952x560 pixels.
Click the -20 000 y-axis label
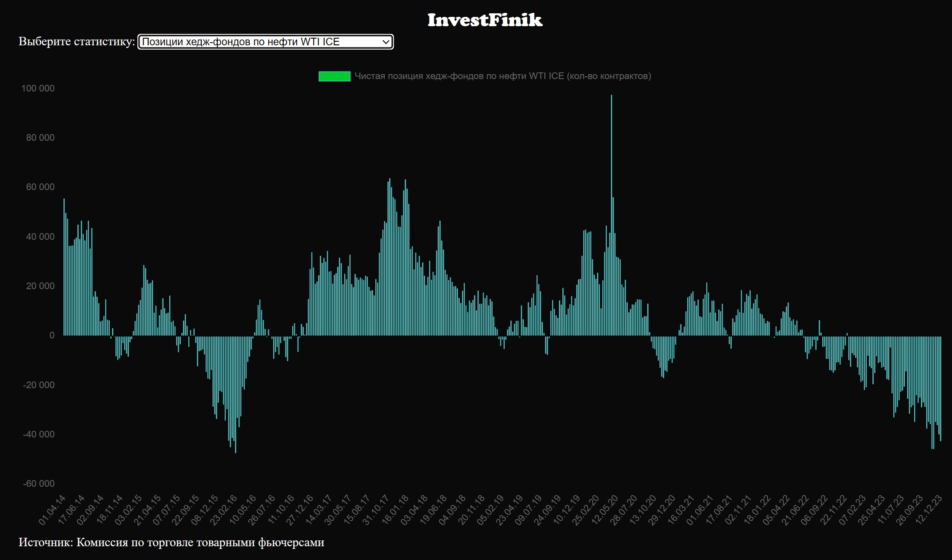[x=39, y=385]
